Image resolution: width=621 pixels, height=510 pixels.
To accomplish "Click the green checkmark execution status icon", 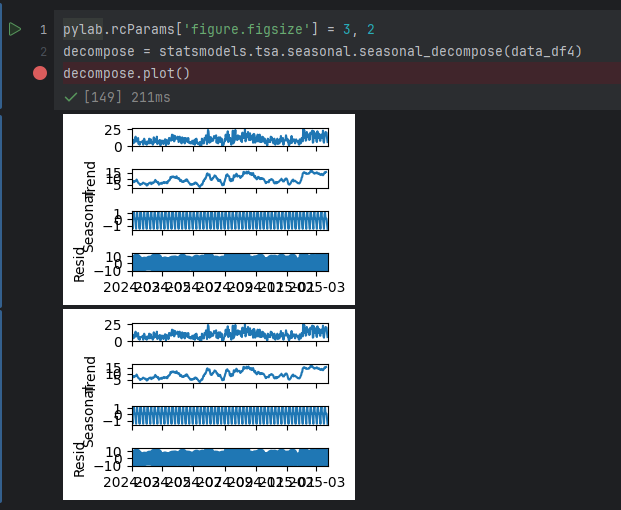I will [x=70, y=97].
